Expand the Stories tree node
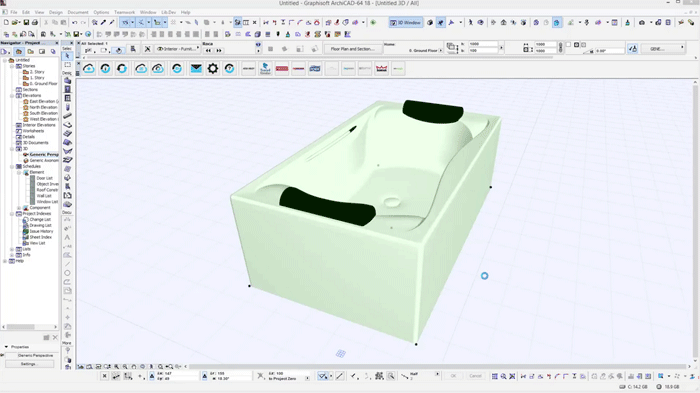This screenshot has height=393, width=700. [12, 66]
